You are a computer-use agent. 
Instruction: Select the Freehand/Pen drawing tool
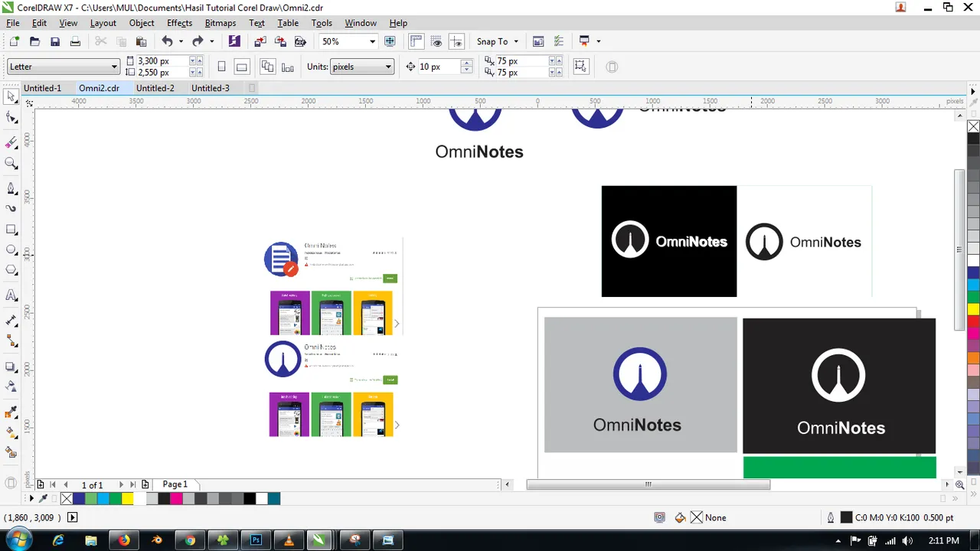point(11,188)
